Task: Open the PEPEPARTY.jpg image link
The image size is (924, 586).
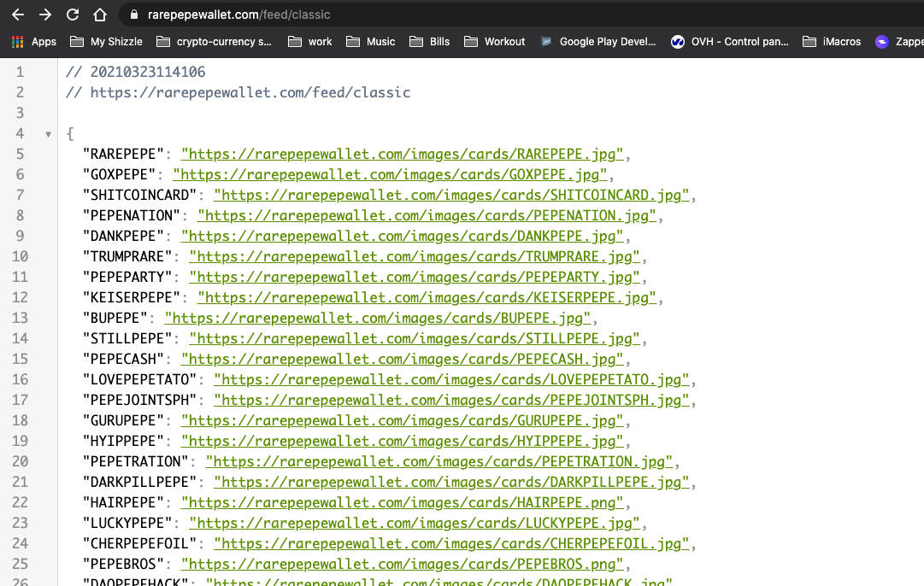Action: (x=415, y=278)
